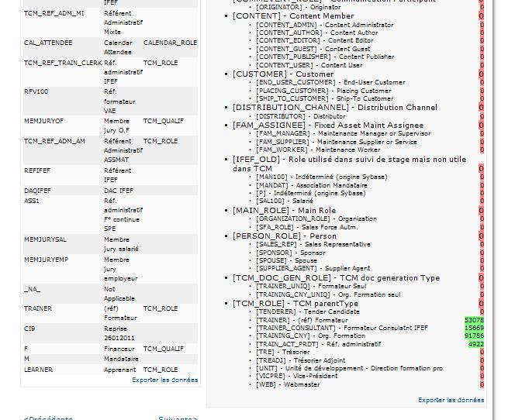Select MEMJURYOF code cell

[x=43, y=122]
